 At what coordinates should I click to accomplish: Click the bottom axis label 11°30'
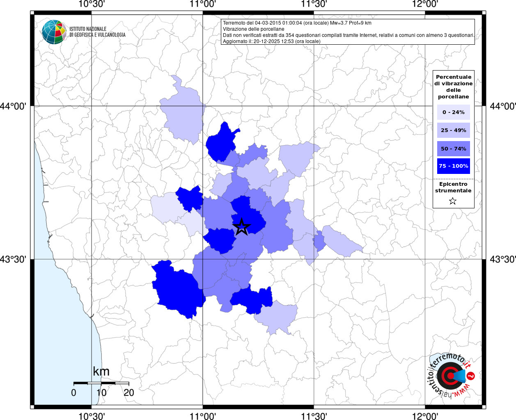pos(314,416)
